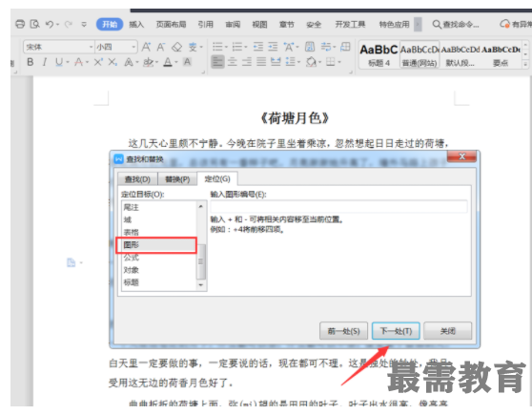Image resolution: width=532 pixels, height=415 pixels.
Task: Click the Redo arrow icon
Action: coord(69,24)
